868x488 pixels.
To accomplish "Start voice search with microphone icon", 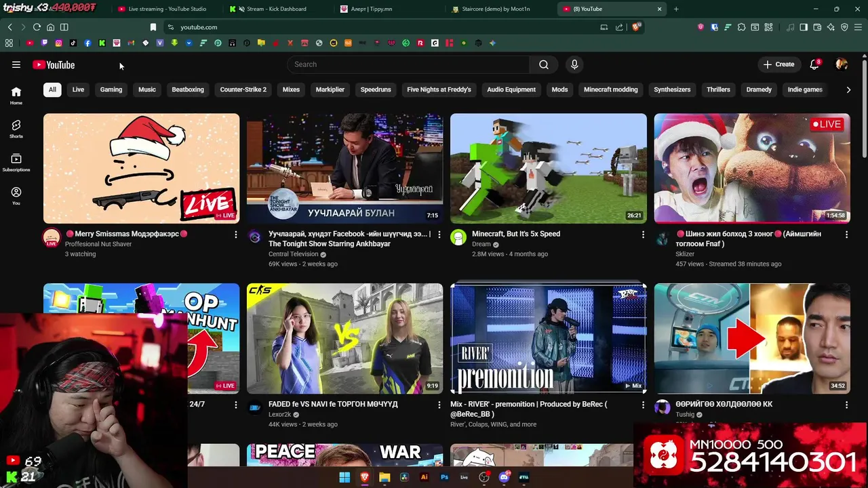I will [x=574, y=64].
